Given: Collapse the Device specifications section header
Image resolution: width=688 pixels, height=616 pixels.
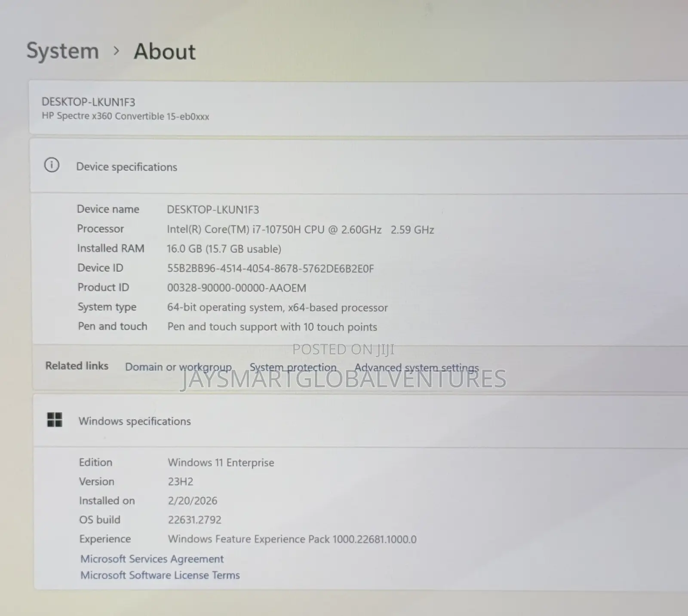Looking at the screenshot, I should tap(359, 166).
